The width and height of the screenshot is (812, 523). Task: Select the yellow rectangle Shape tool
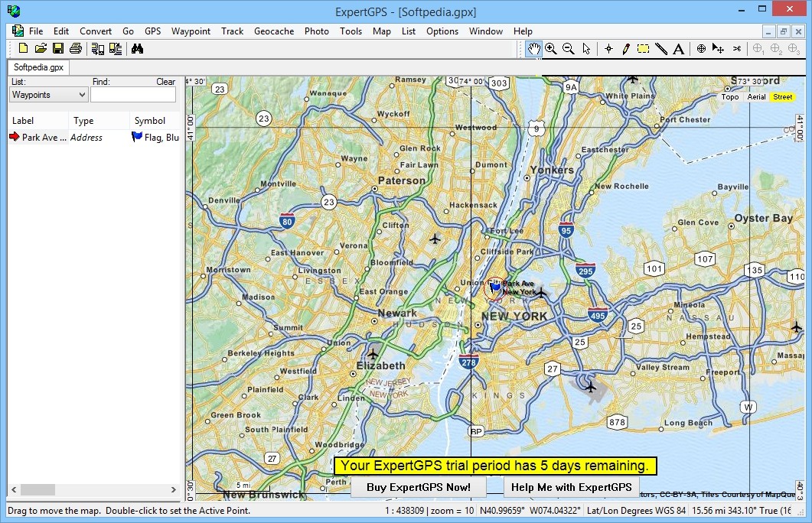point(643,49)
